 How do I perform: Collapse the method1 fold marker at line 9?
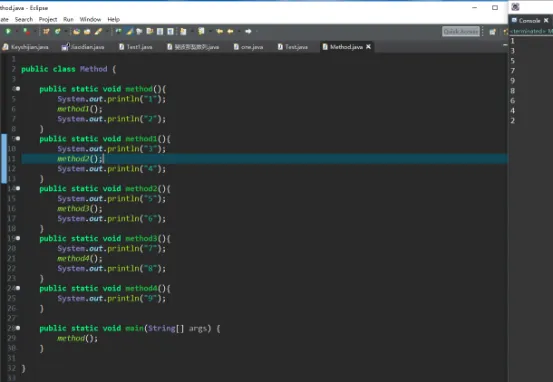(18, 139)
